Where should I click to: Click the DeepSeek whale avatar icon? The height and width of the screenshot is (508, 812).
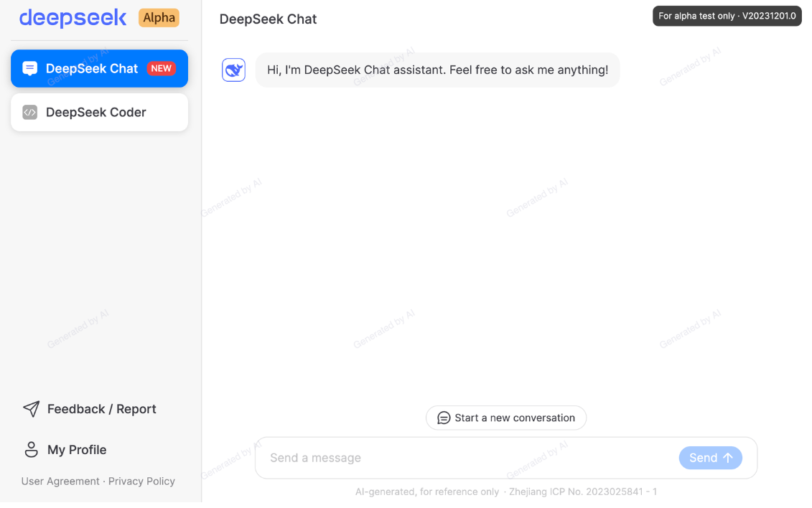point(233,70)
